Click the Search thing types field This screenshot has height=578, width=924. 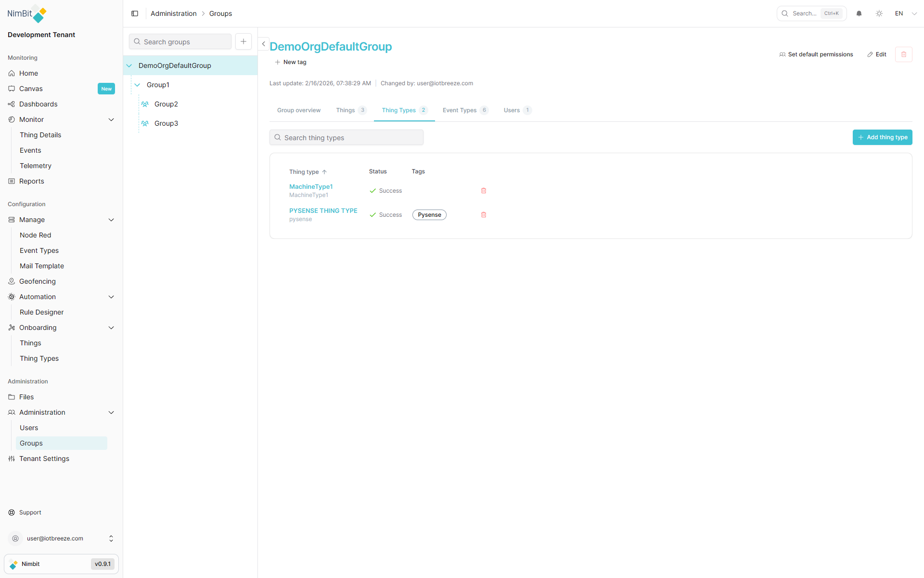click(346, 138)
